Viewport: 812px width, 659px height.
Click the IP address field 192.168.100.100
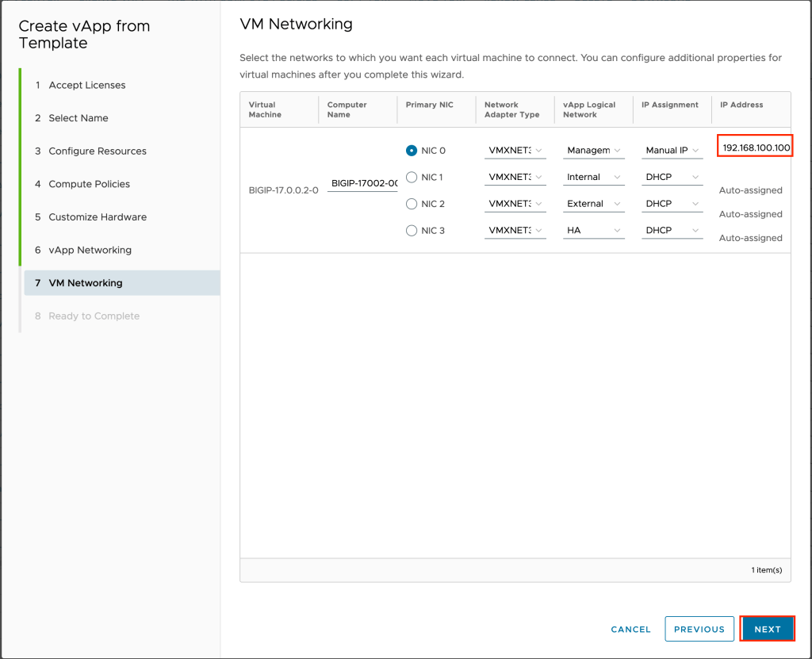pos(756,148)
